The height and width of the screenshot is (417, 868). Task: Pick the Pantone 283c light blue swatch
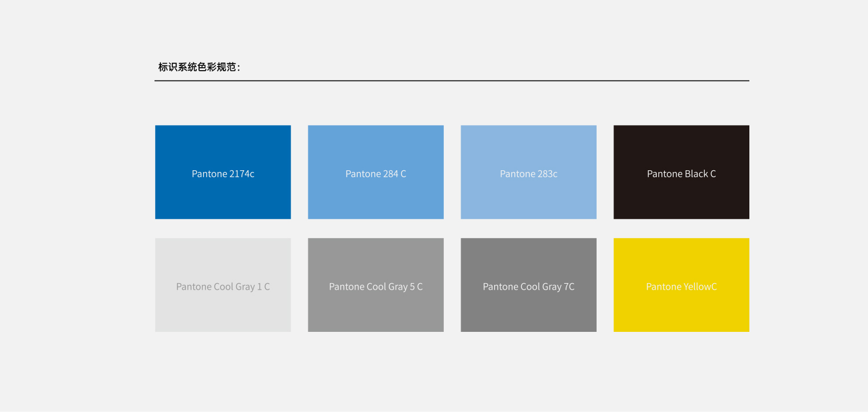click(x=528, y=172)
